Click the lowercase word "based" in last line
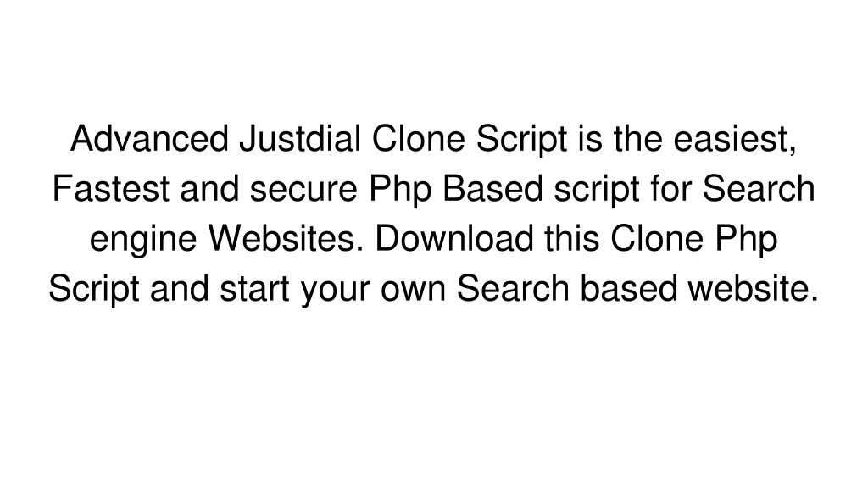This screenshot has width=868, height=488. (629, 289)
